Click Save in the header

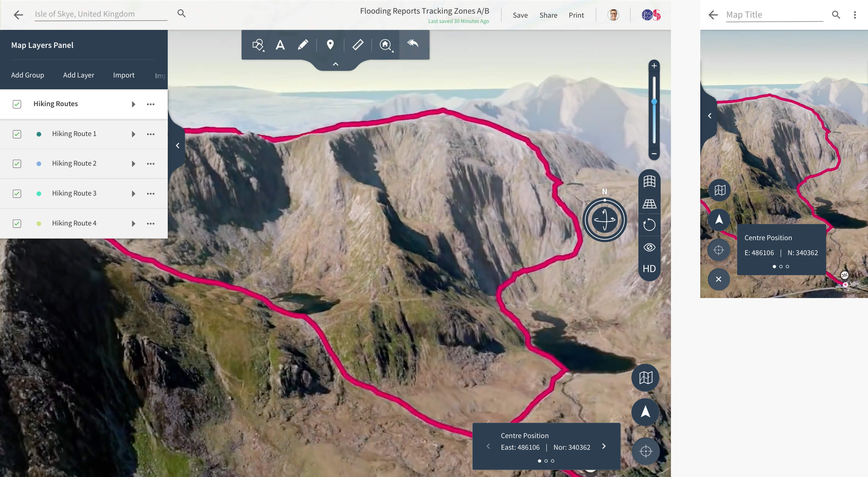(x=520, y=15)
